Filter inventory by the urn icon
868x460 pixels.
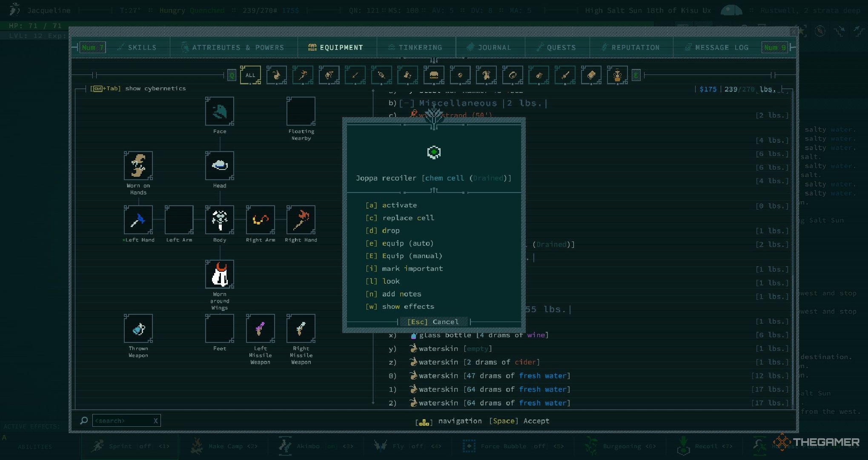coord(617,75)
